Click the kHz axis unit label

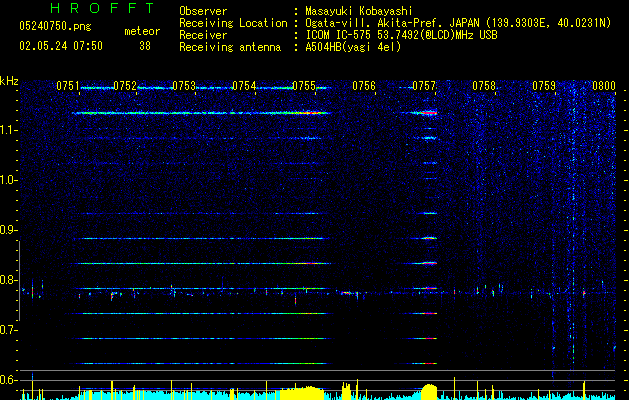click(x=9, y=81)
